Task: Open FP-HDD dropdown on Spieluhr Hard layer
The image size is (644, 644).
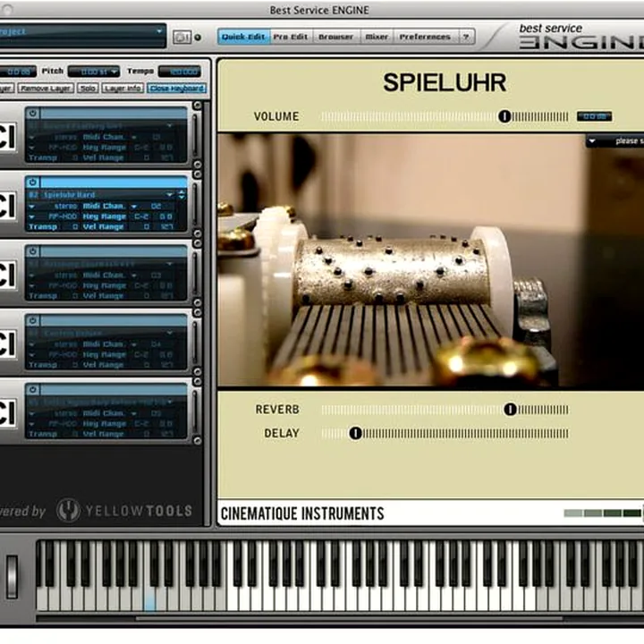Action: (x=31, y=216)
